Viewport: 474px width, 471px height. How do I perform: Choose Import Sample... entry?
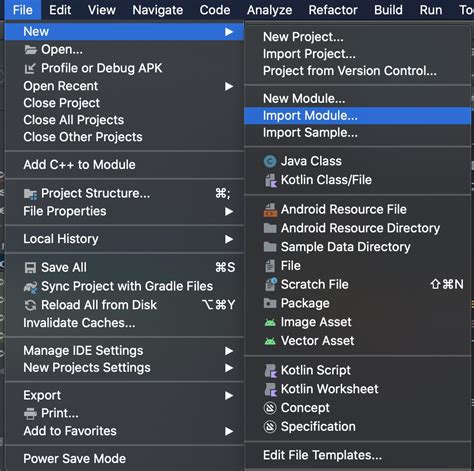pos(358,133)
